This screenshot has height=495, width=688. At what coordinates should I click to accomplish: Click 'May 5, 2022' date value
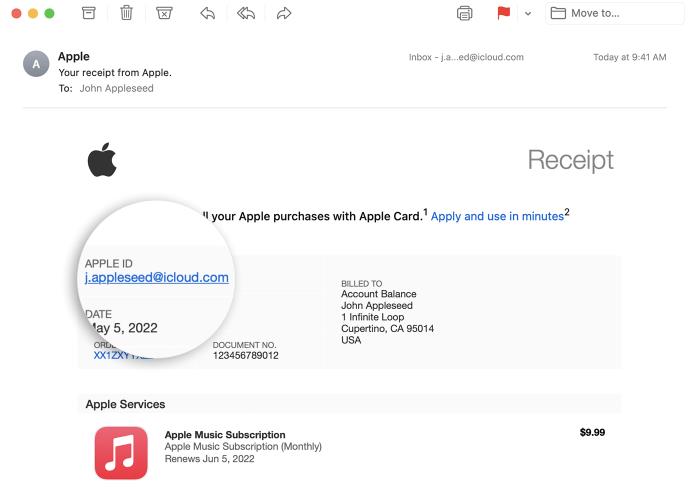(122, 328)
